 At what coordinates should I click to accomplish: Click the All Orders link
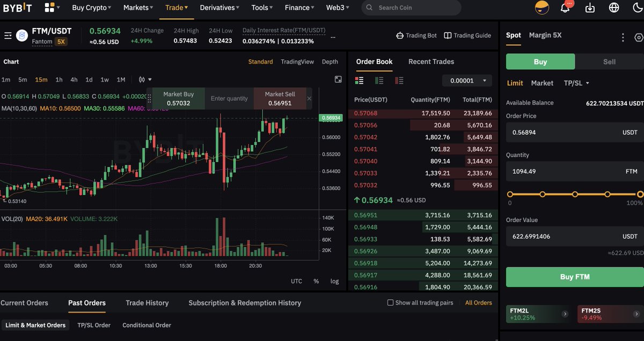479,303
